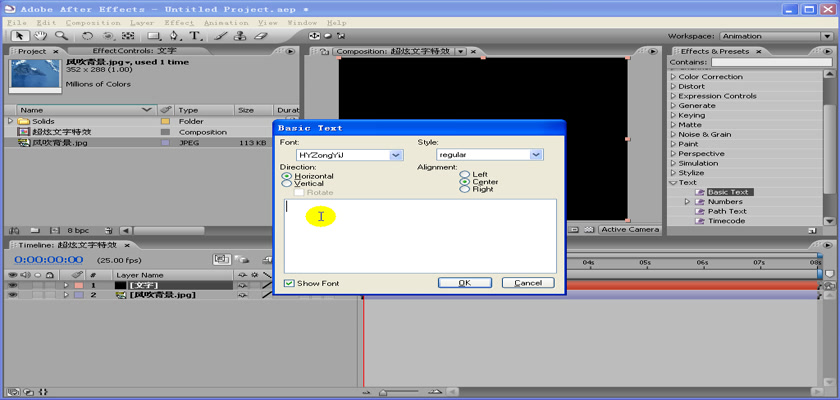The image size is (840, 400).
Task: Select the Pen tool
Action: click(x=175, y=36)
